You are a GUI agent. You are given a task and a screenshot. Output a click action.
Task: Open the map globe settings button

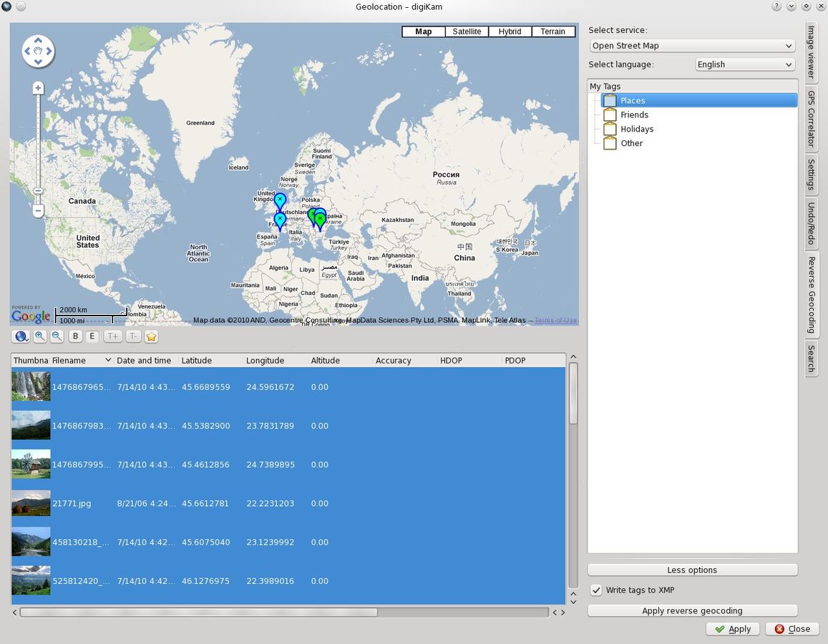coord(21,336)
